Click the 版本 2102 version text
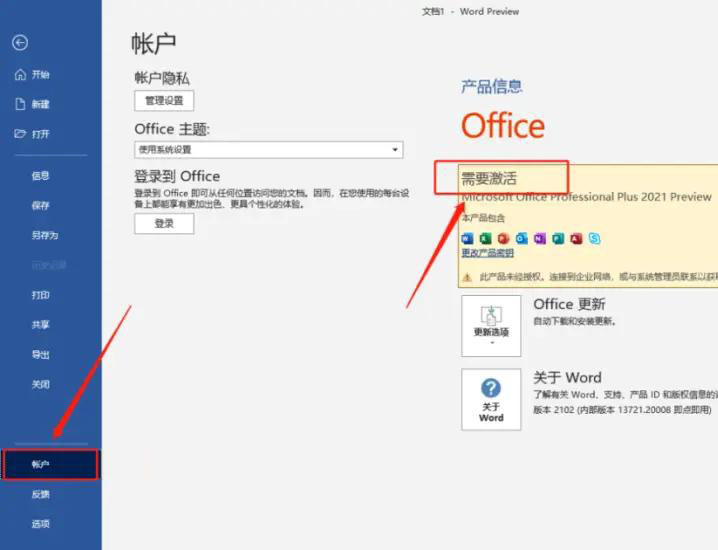This screenshot has height=550, width=718. pos(622,410)
